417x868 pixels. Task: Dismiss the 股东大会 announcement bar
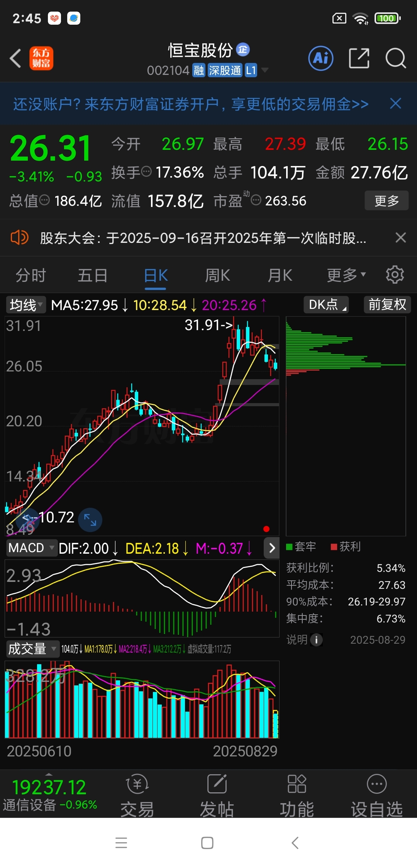point(401,237)
